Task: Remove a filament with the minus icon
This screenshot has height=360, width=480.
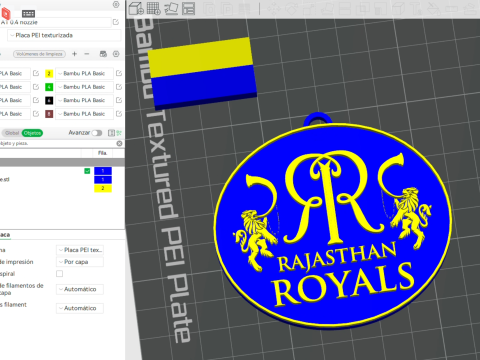Action: (x=87, y=54)
